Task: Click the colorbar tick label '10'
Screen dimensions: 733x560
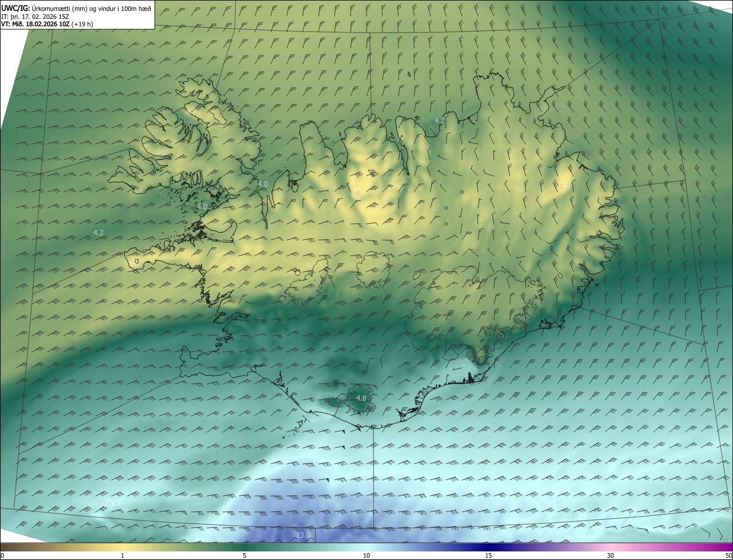Action: 366,555
